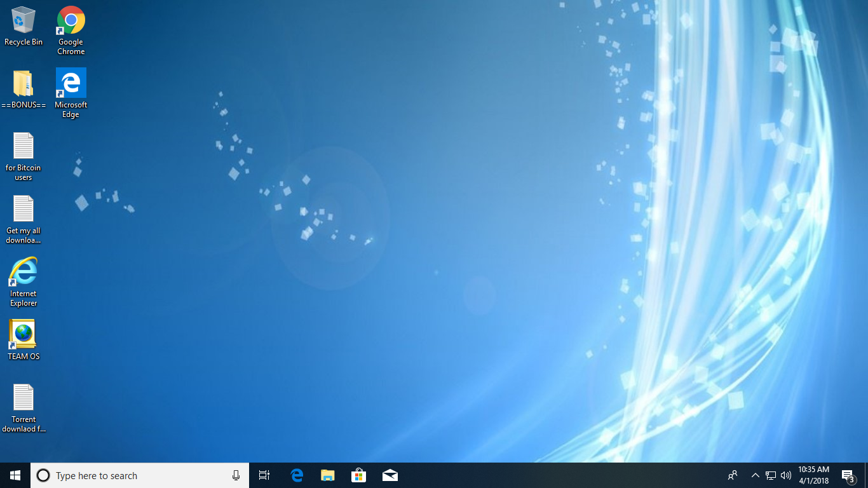Select the TEAM OS shortcut icon
The image size is (868, 488).
point(24,340)
